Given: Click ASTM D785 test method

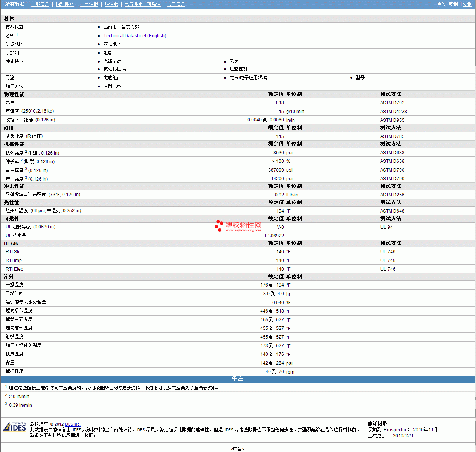Looking at the screenshot, I should (392, 136).
